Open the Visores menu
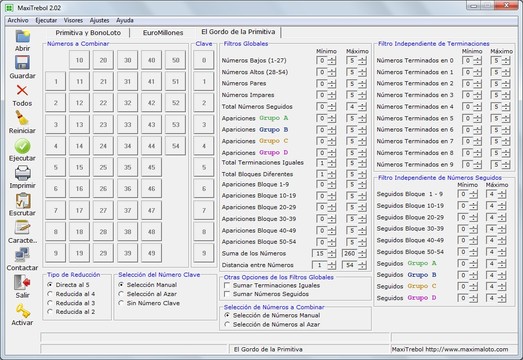Screen dimensions: 523x360 pos(73,20)
